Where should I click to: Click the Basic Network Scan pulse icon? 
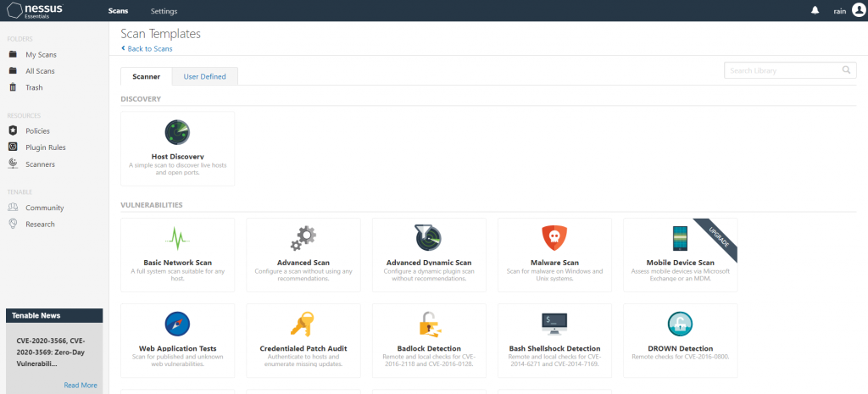[177, 238]
